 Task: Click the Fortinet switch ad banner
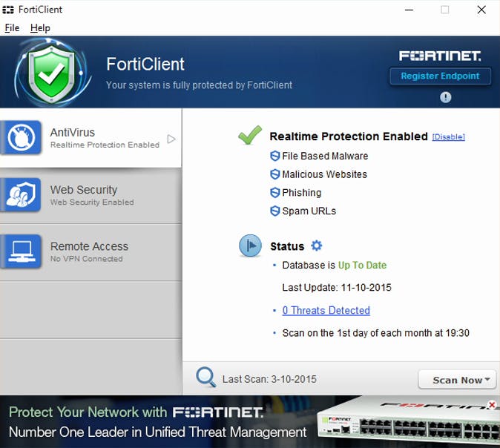(x=250, y=421)
